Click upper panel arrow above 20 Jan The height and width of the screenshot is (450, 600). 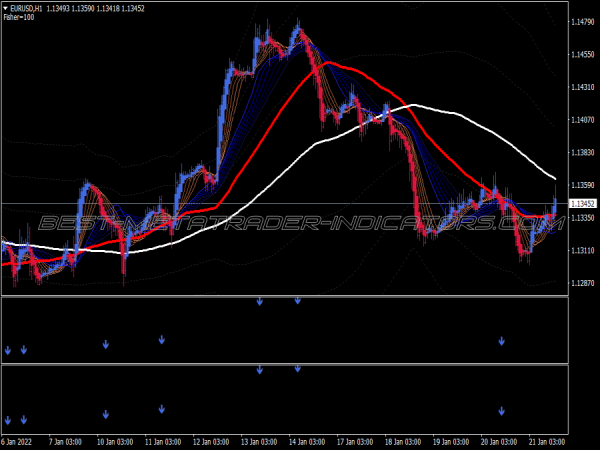502,341
